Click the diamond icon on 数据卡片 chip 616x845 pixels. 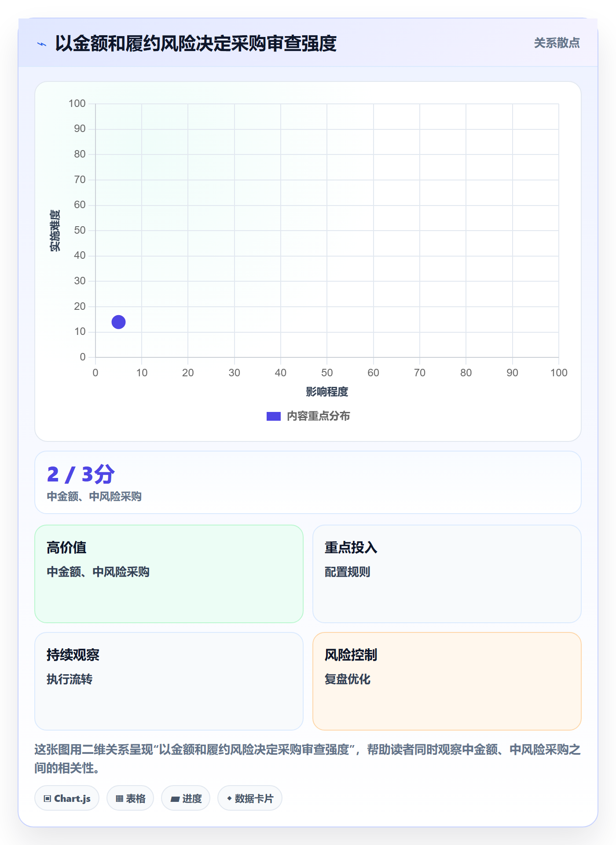(229, 798)
